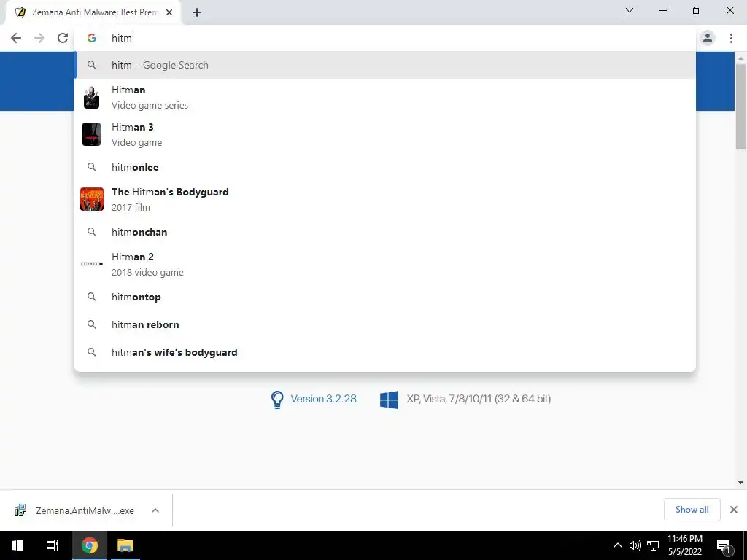This screenshot has width=747, height=560.
Task: Open the Action Center notifications icon
Action: (724, 545)
